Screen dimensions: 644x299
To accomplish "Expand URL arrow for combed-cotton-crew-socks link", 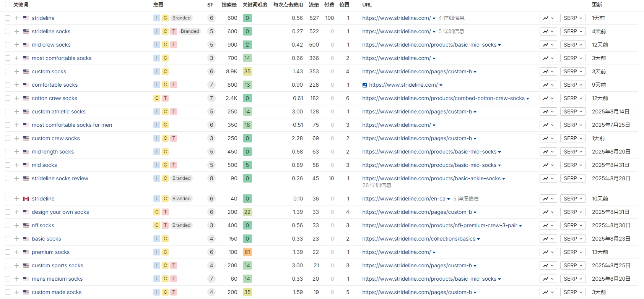I will point(528,99).
